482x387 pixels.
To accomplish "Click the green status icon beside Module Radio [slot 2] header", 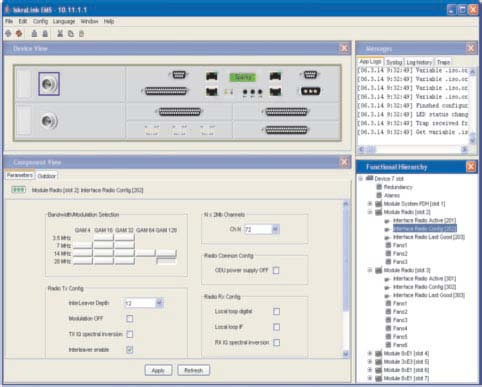I will click(x=19, y=190).
